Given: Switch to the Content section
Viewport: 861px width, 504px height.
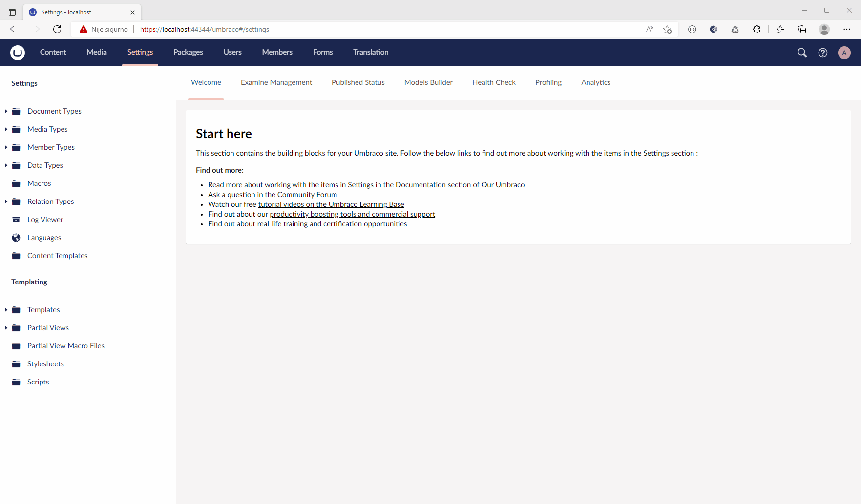Looking at the screenshot, I should point(53,52).
